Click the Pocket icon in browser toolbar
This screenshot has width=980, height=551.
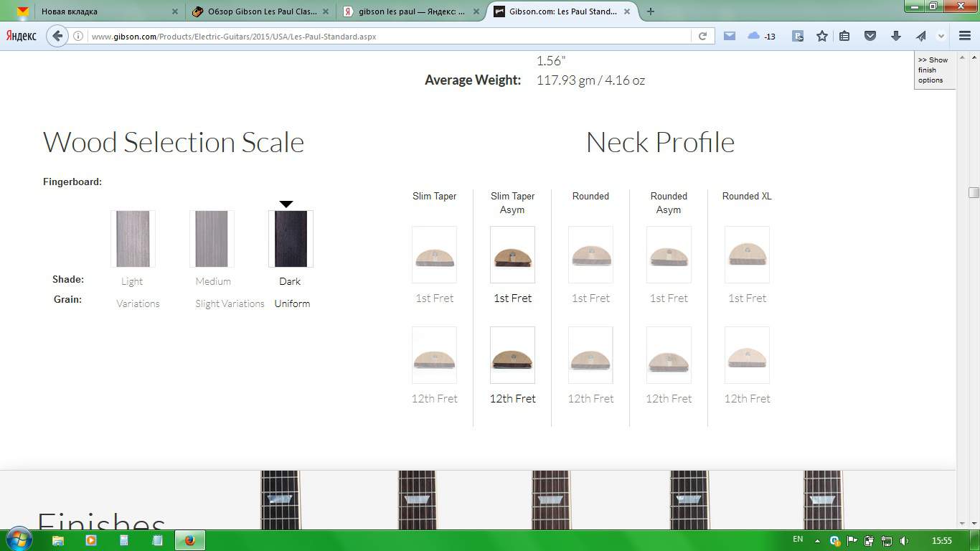click(870, 36)
